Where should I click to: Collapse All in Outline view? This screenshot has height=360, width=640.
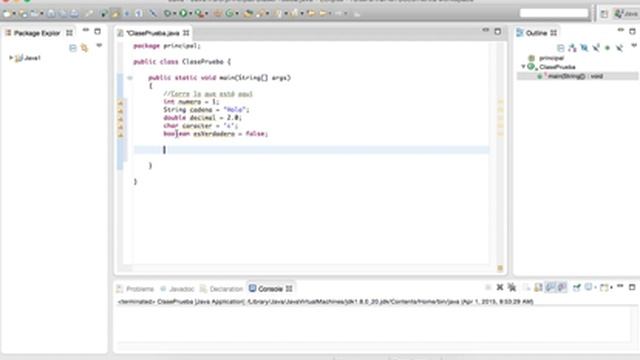560,48
